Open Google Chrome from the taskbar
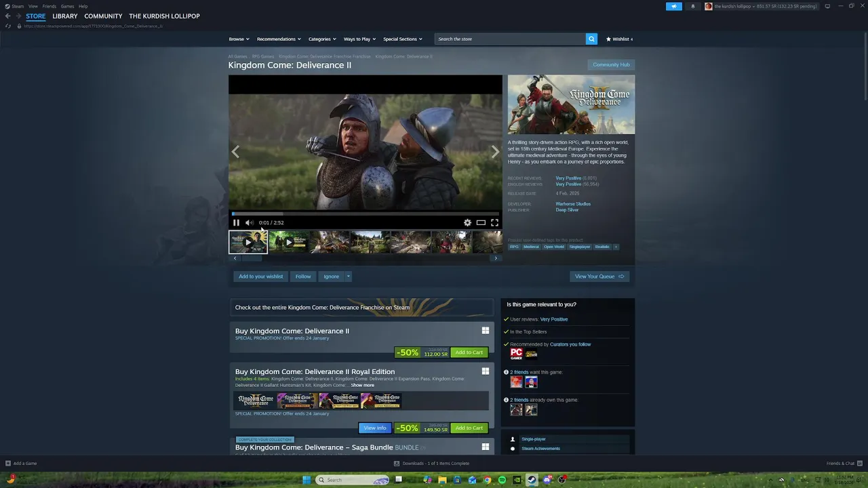 [487, 480]
